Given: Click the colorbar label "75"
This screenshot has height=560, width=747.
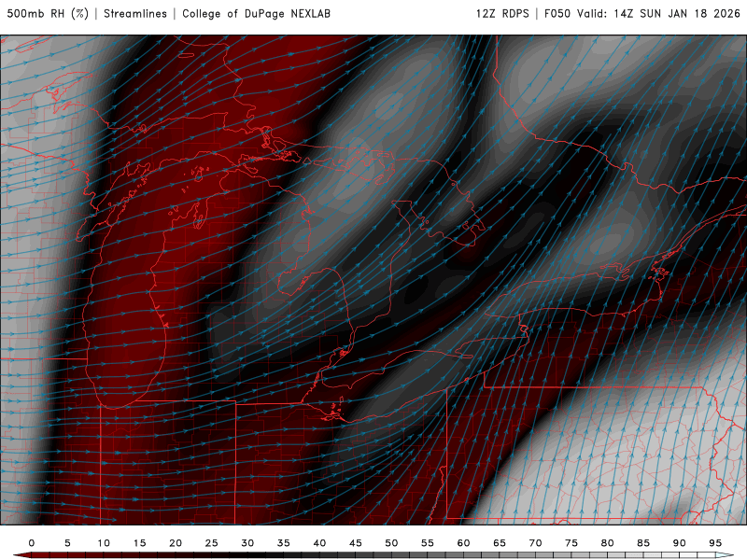Looking at the screenshot, I should pyautogui.click(x=571, y=543).
